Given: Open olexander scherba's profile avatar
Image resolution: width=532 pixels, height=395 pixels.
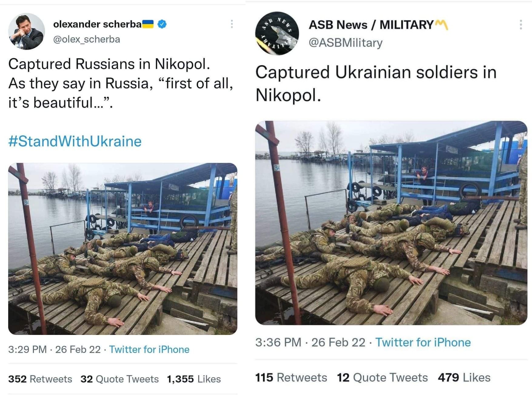Looking at the screenshot, I should pyautogui.click(x=27, y=31).
